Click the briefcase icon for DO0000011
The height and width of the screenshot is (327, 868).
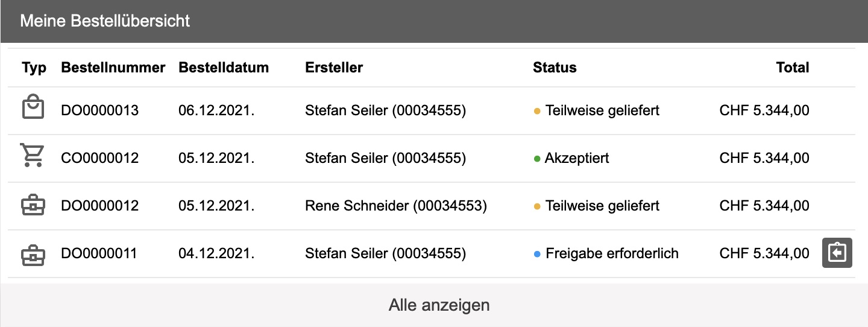tap(33, 253)
